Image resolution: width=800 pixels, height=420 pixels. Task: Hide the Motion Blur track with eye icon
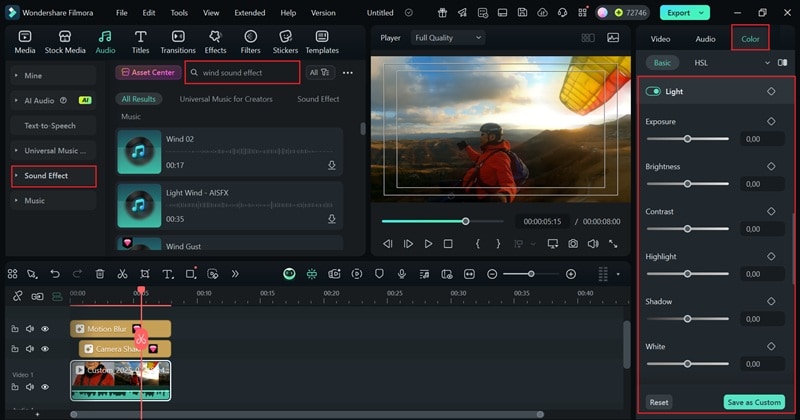pyautogui.click(x=45, y=329)
